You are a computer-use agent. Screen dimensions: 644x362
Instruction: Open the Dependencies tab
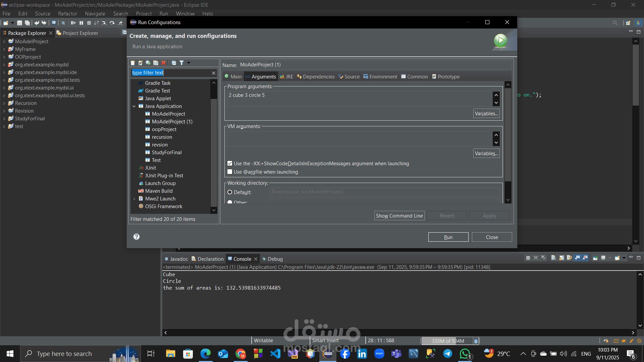(316, 77)
